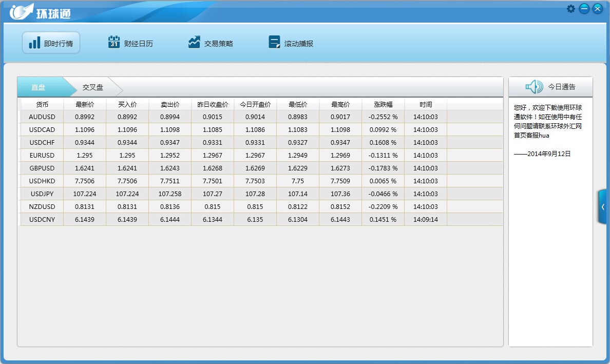Screen dimensions: 610x364
Task: Select the GBPUSD row
Action: (261, 168)
